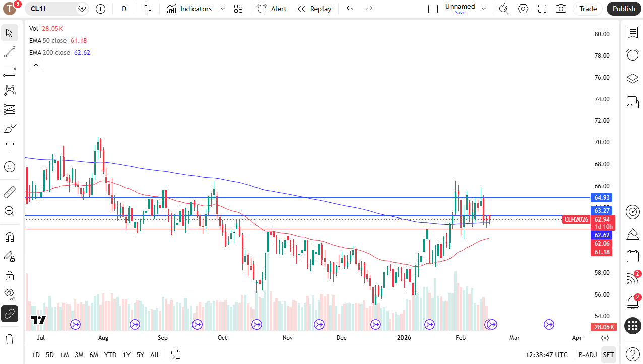Toggle the link-drawings sync button
This screenshot has width=643, height=364.
9,314
